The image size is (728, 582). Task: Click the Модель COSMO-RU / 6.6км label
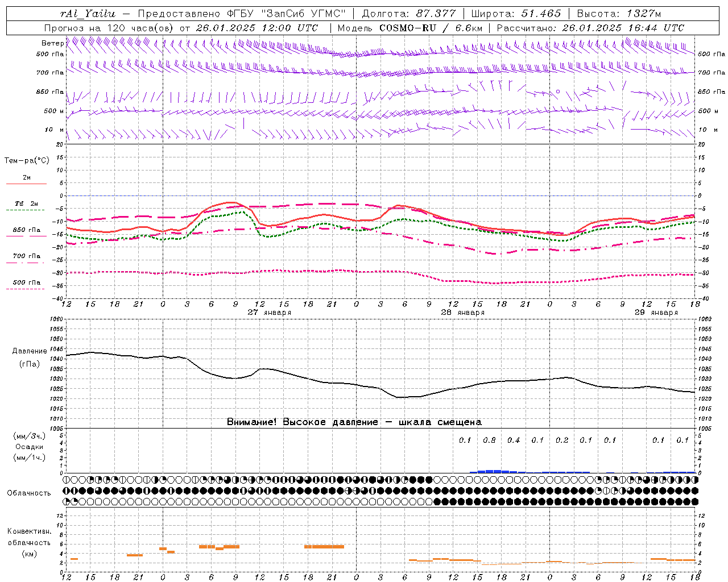(x=409, y=28)
